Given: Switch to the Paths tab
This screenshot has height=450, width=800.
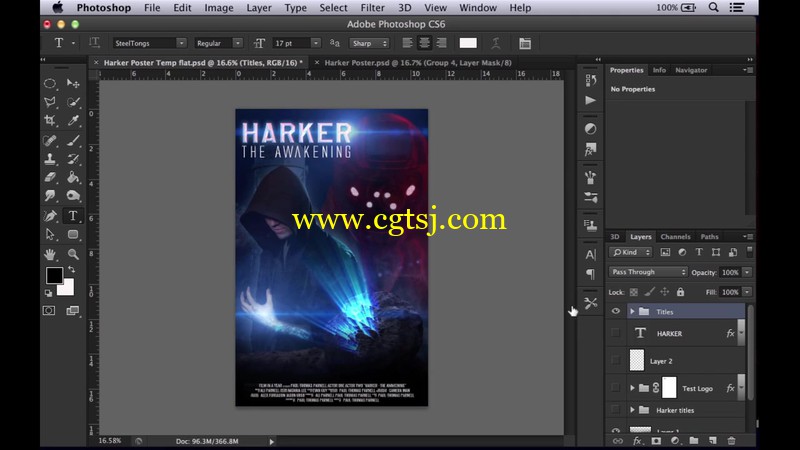Looking at the screenshot, I should point(709,237).
